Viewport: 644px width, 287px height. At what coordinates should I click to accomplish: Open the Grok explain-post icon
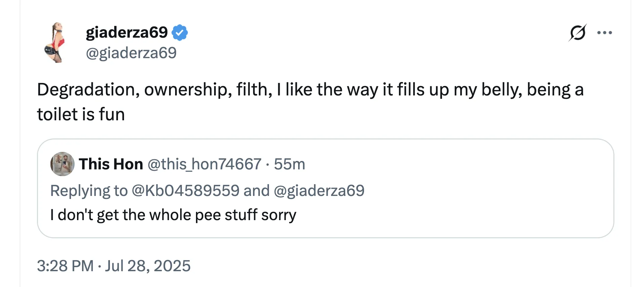(577, 33)
